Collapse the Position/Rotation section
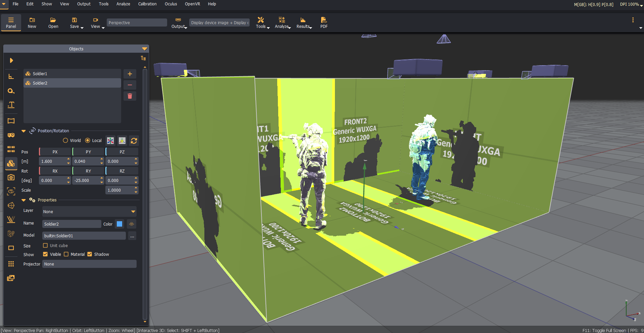Image resolution: width=644 pixels, height=333 pixels. coord(23,131)
